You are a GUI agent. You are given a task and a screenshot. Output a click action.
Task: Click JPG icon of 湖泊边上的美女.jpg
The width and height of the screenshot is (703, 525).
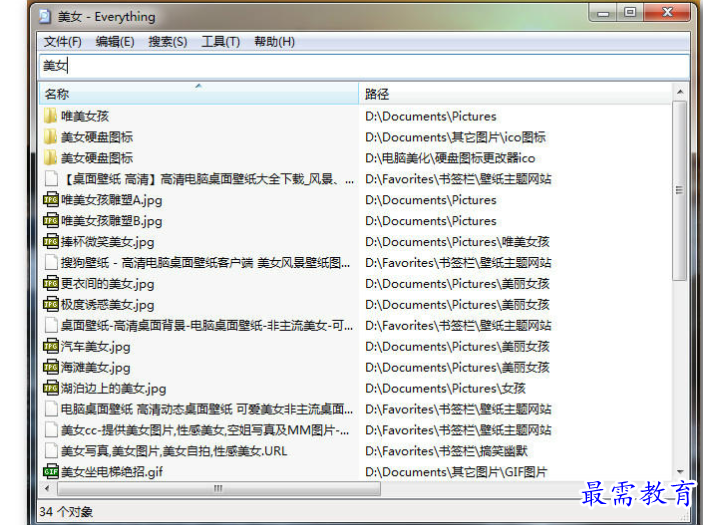click(x=51, y=388)
